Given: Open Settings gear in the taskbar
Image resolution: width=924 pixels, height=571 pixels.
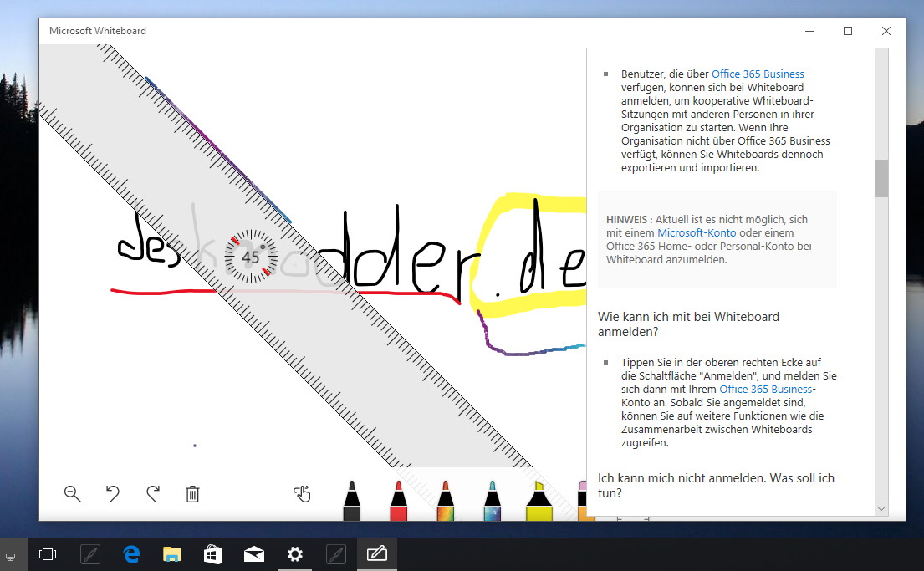Looking at the screenshot, I should [294, 553].
